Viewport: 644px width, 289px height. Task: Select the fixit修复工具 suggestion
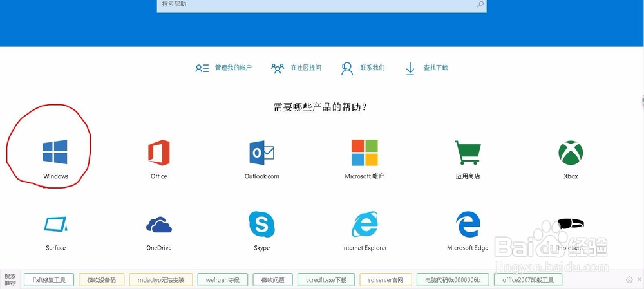click(50, 280)
